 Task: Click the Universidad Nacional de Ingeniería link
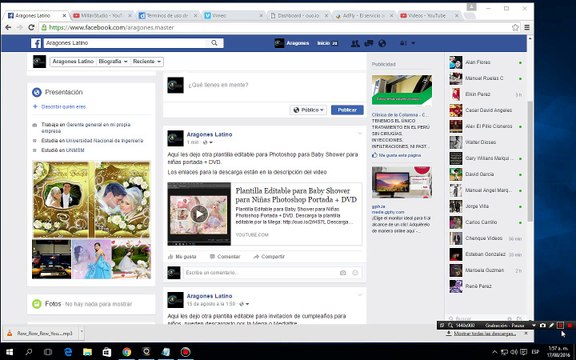[x=104, y=141]
